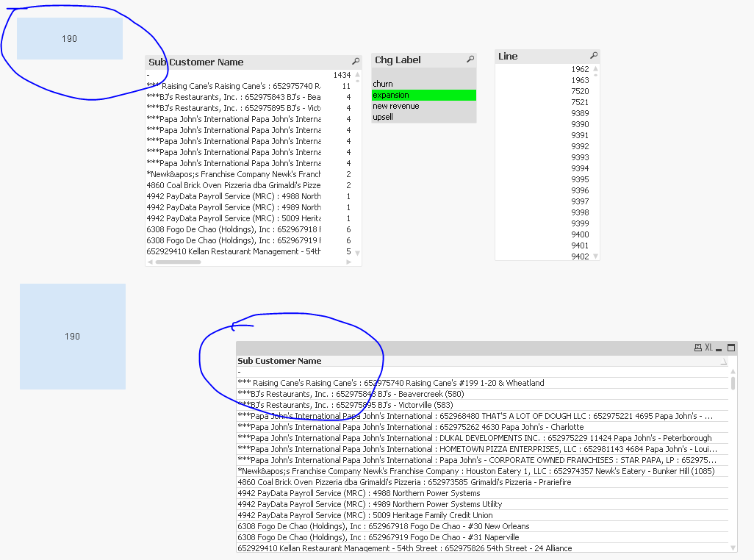Click table row 54th Street - 24 Alliance
The width and height of the screenshot is (754, 560).
coord(482,548)
